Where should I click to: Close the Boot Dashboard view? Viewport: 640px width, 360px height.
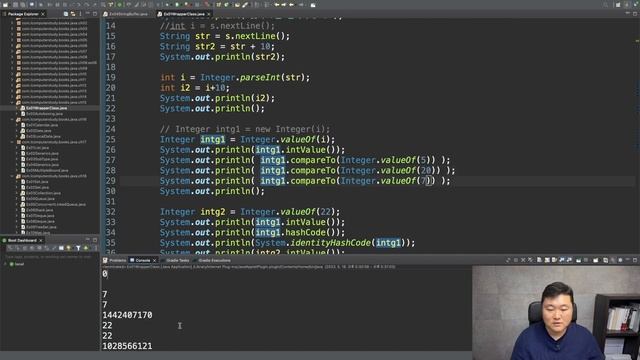pos(41,240)
